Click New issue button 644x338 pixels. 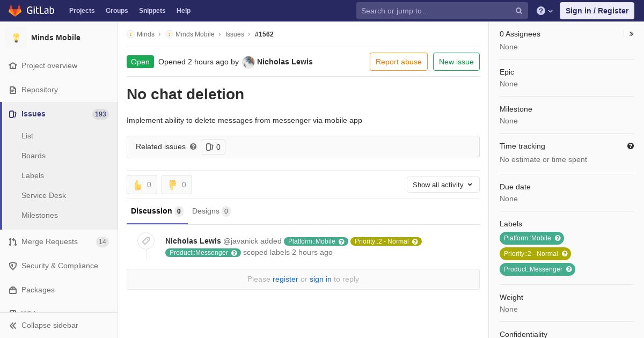click(456, 62)
